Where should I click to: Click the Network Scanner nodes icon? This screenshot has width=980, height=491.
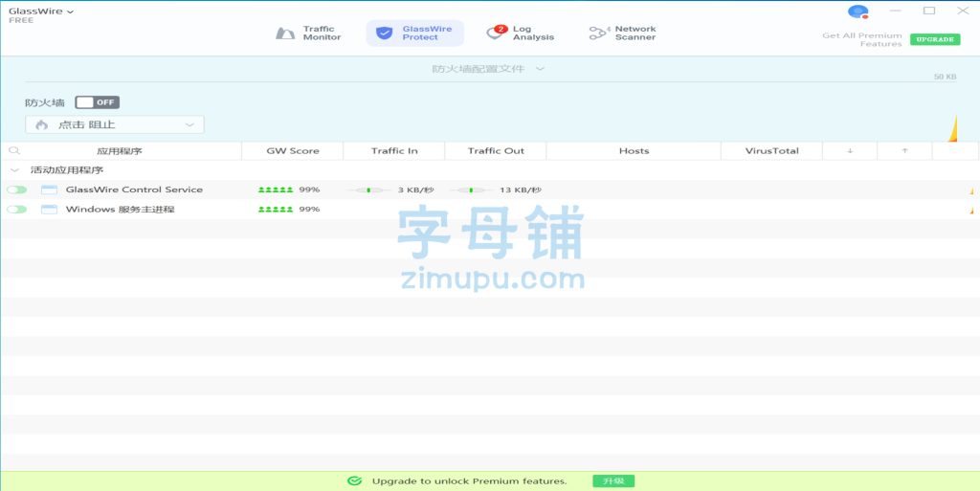pos(599,33)
